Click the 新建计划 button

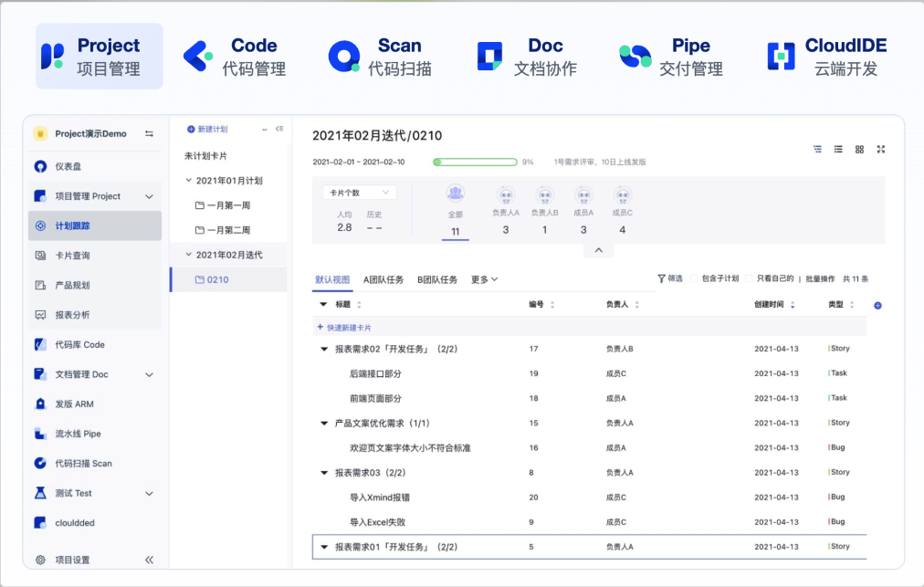tap(207, 130)
